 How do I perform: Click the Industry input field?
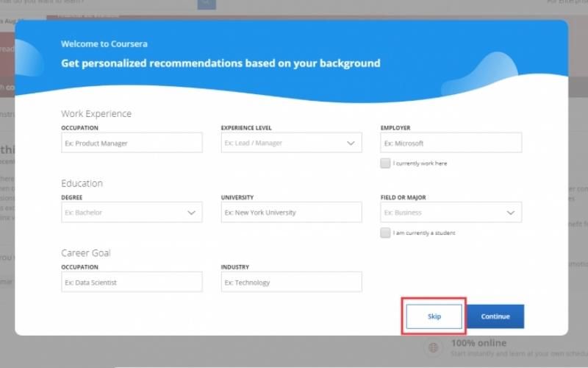tap(291, 282)
